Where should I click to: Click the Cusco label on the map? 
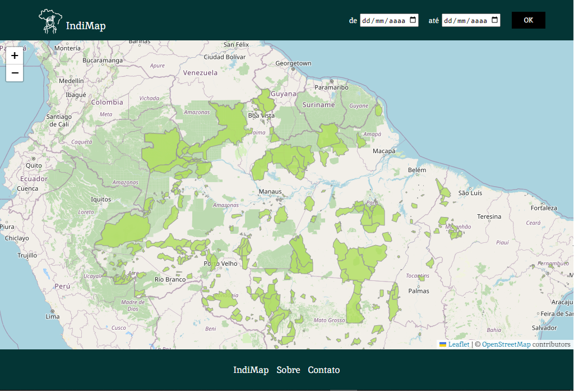point(119,328)
